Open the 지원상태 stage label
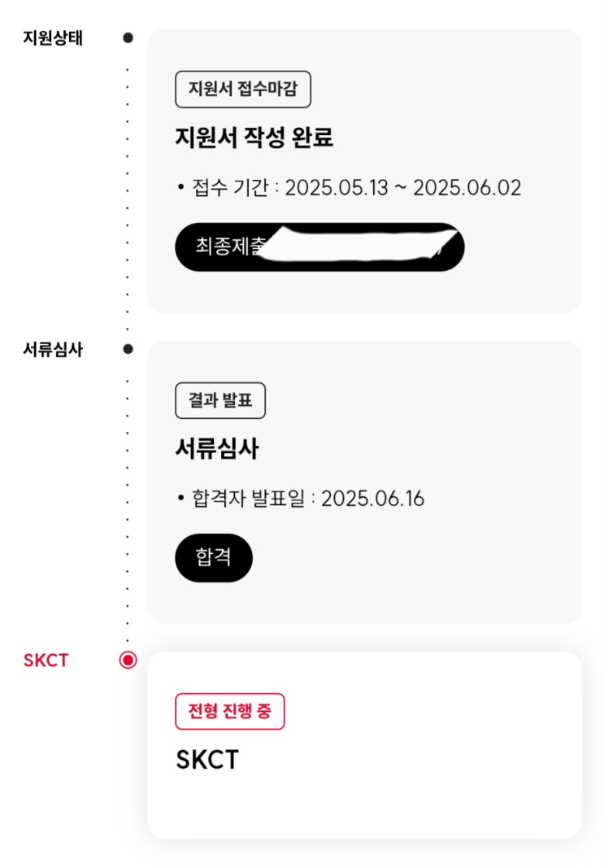The image size is (604, 868). pos(53,37)
